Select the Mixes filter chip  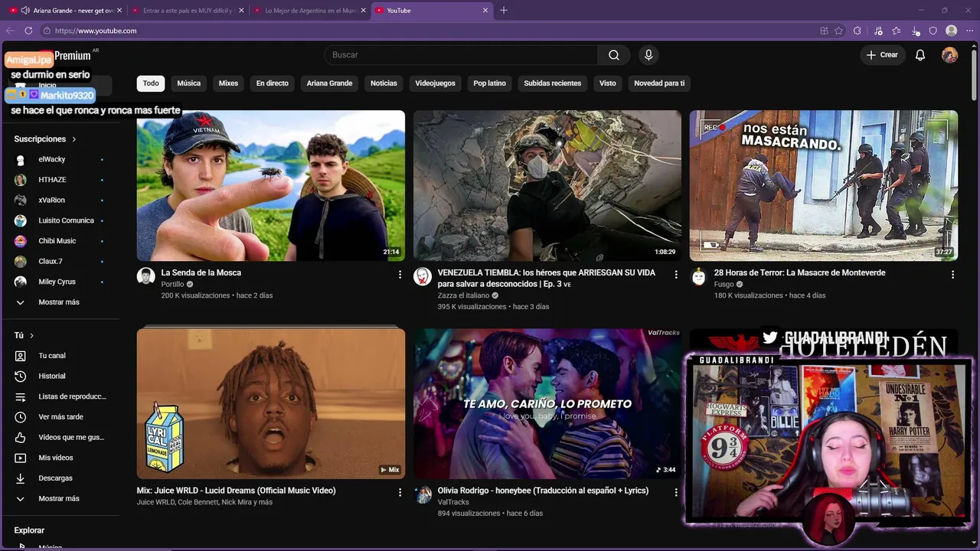coord(228,83)
